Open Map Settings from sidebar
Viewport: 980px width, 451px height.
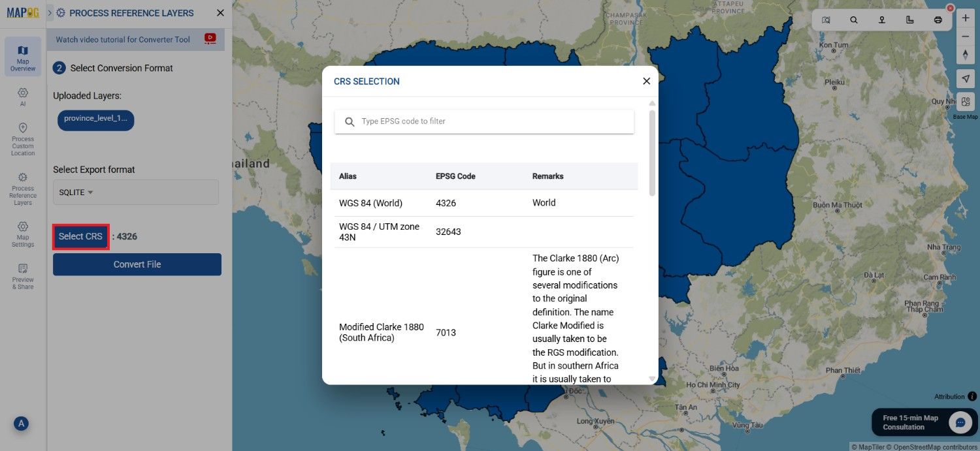(23, 234)
